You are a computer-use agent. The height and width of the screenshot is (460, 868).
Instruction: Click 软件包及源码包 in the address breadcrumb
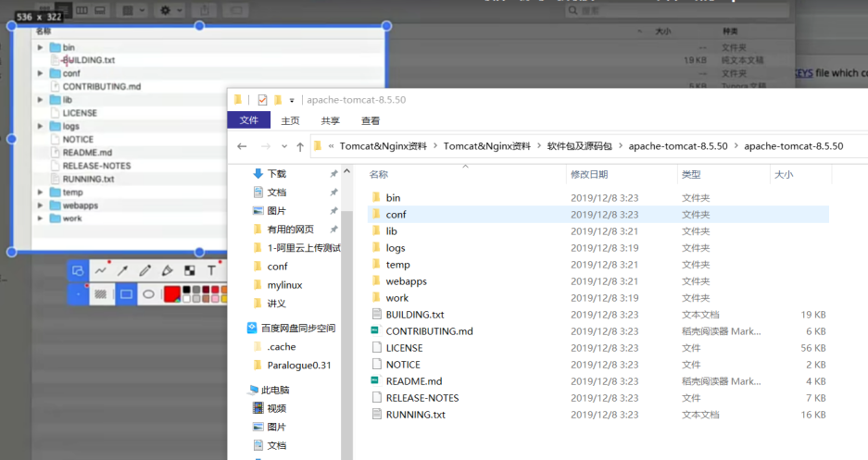pos(579,146)
